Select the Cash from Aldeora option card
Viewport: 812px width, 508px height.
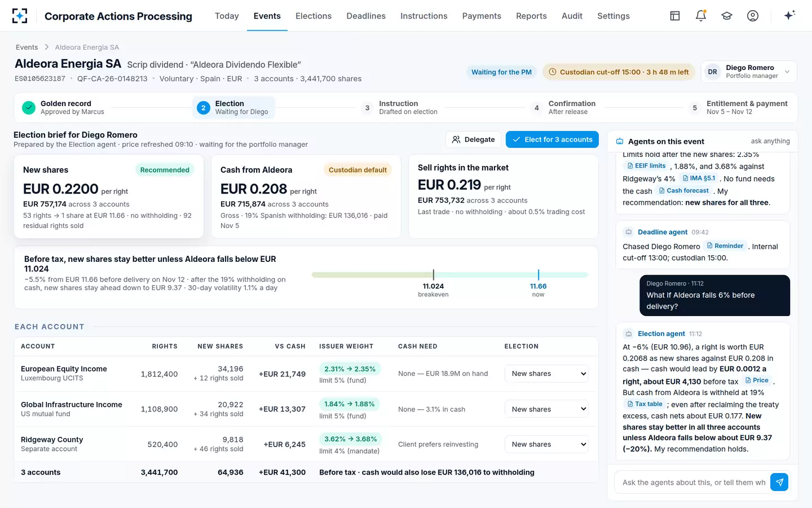point(306,196)
